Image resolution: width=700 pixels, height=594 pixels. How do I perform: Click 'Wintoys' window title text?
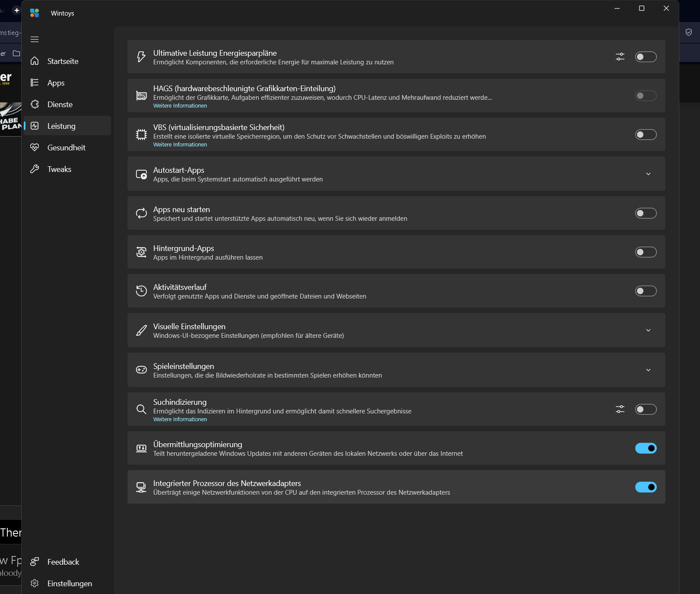tap(63, 13)
